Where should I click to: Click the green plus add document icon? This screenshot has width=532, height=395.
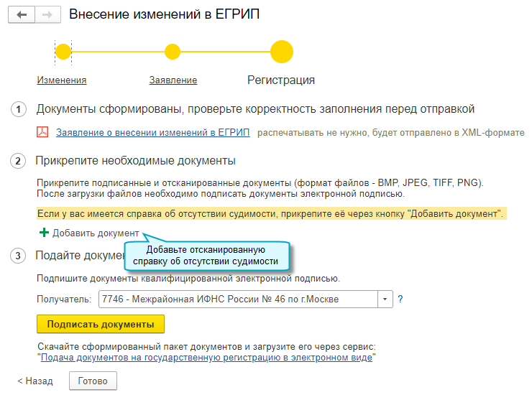click(x=44, y=233)
